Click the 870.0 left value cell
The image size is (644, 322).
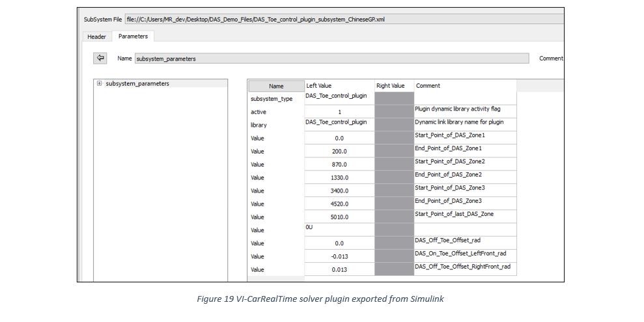pyautogui.click(x=339, y=165)
